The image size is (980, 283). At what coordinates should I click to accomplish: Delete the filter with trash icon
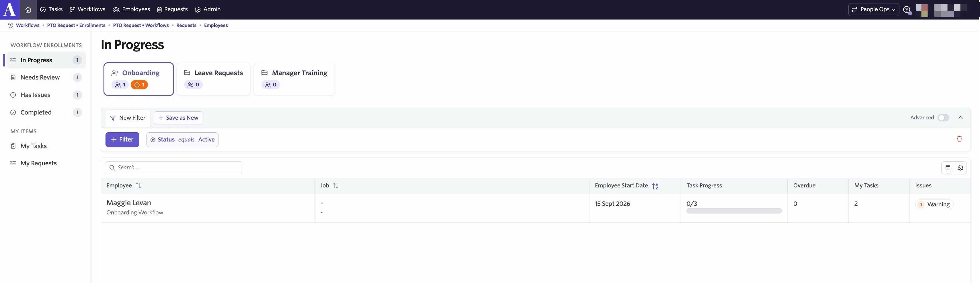click(959, 139)
